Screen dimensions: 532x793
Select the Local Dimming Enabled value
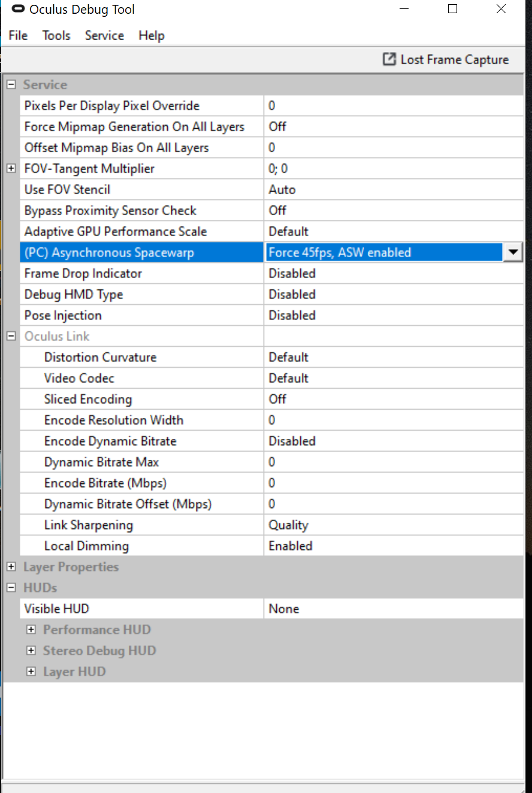(291, 546)
